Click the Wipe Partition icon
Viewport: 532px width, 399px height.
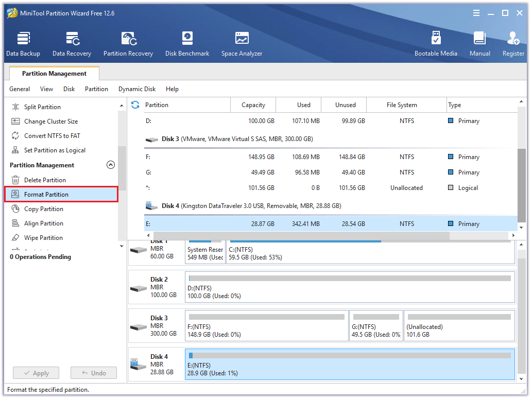(15, 237)
